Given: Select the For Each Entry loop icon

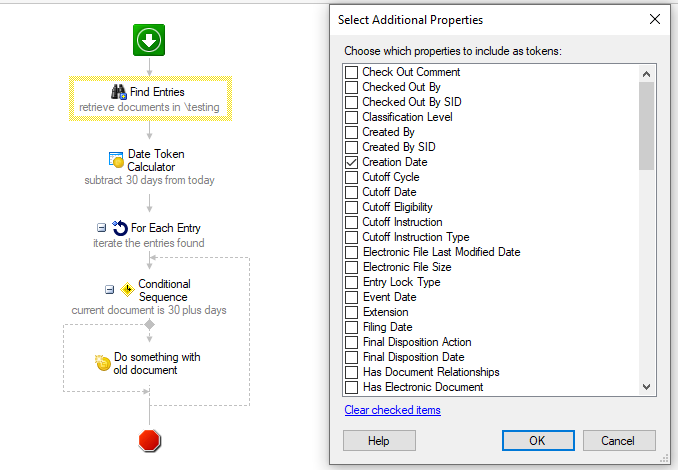Looking at the screenshot, I should (x=120, y=228).
